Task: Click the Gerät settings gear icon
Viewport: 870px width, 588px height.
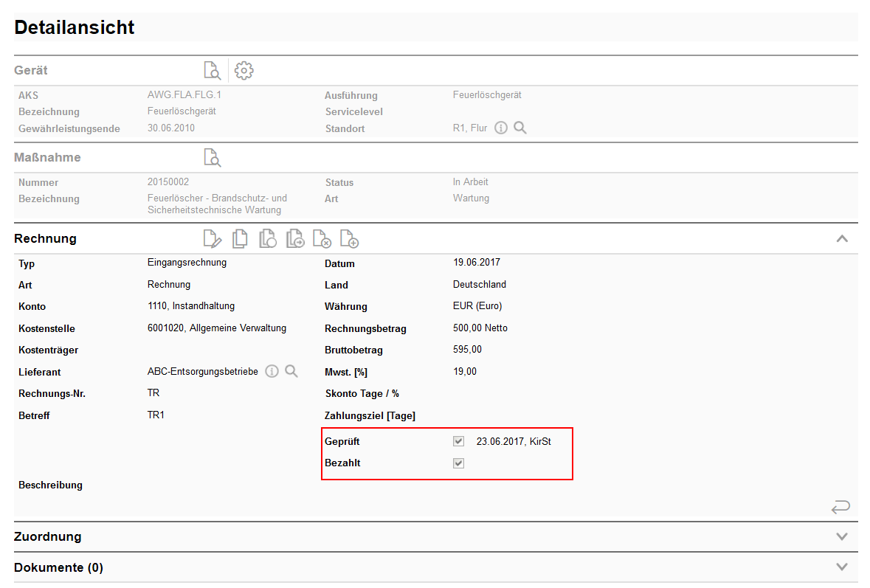Action: 244,71
